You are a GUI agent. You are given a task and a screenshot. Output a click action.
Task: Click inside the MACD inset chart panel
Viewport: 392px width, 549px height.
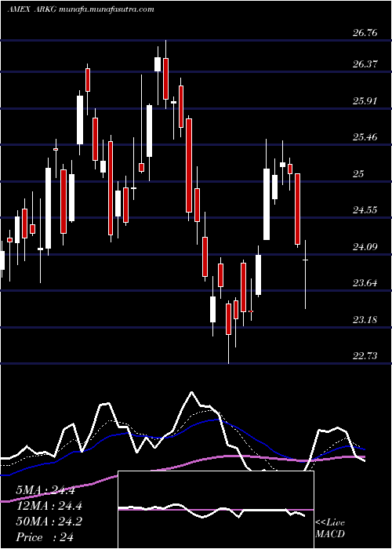pyautogui.click(x=216, y=510)
